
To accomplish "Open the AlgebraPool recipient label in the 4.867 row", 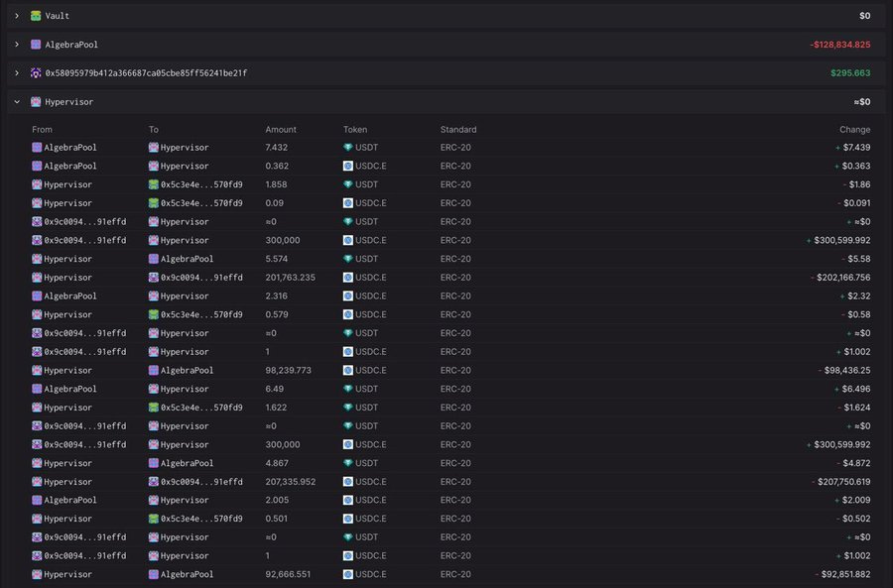I will point(187,463).
